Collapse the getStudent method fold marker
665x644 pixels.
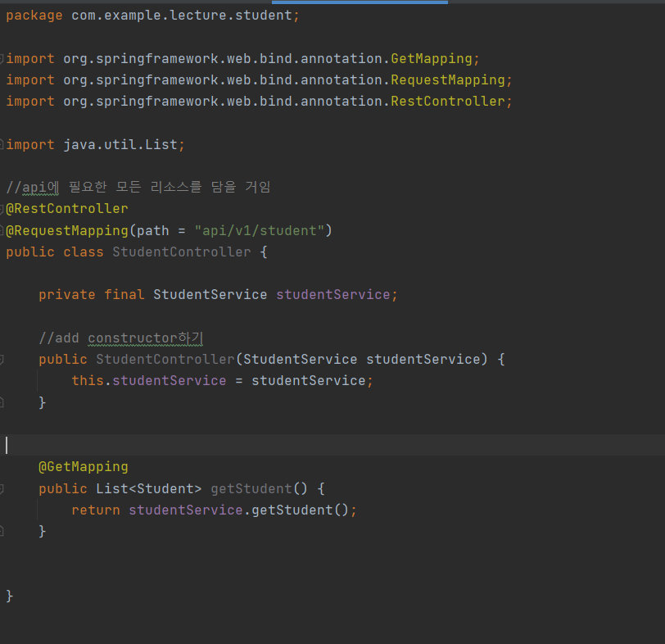[2, 488]
